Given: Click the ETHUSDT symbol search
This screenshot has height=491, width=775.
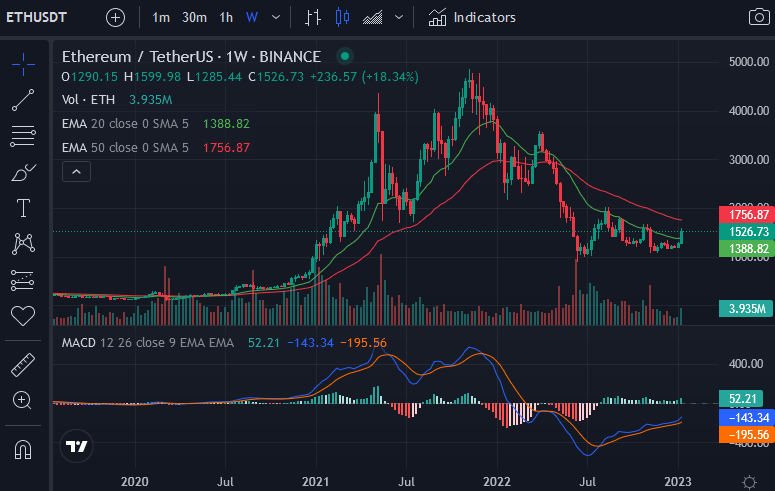Looking at the screenshot, I should 37,17.
